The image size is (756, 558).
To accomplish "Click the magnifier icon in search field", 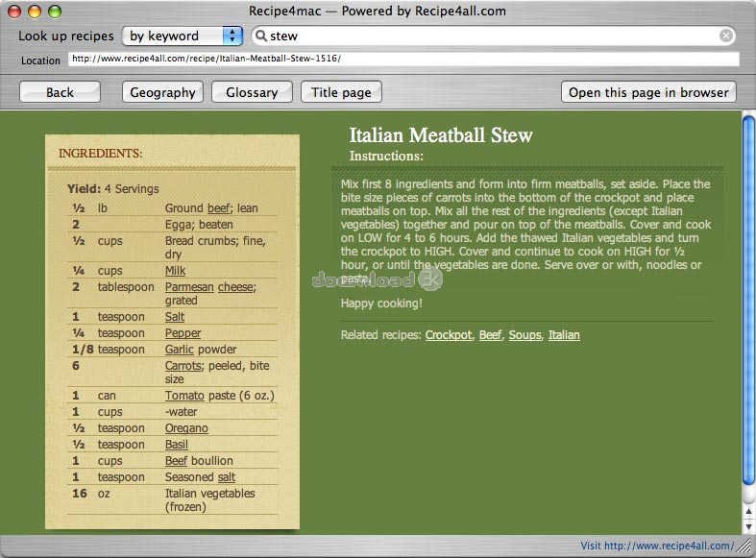I will (x=261, y=36).
